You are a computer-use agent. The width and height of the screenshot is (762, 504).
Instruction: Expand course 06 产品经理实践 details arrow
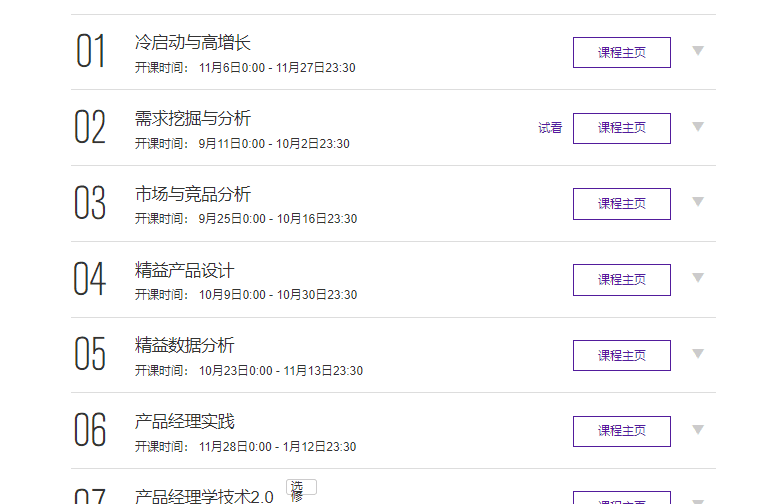pos(698,430)
